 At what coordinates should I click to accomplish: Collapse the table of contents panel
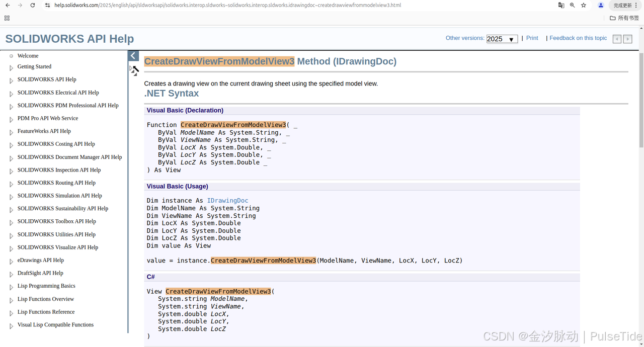tap(133, 56)
